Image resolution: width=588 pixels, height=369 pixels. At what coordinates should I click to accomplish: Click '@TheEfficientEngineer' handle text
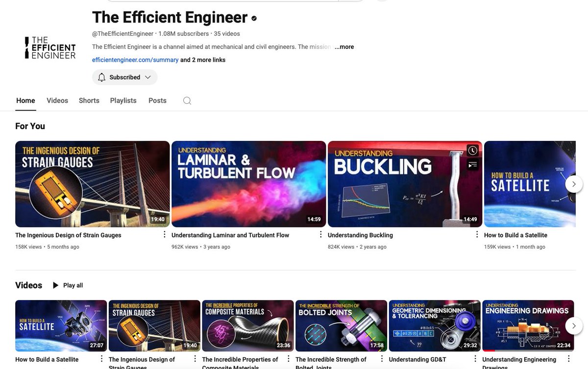coord(122,34)
